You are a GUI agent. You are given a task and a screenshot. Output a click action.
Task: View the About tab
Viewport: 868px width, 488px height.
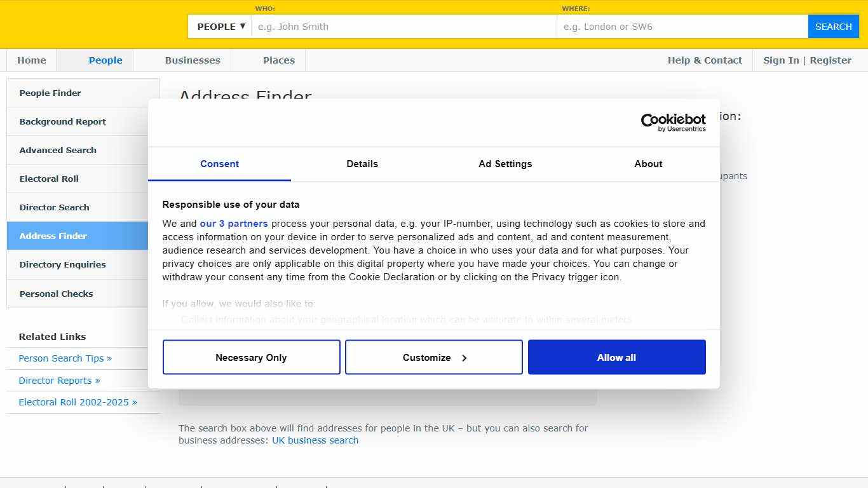pos(648,164)
